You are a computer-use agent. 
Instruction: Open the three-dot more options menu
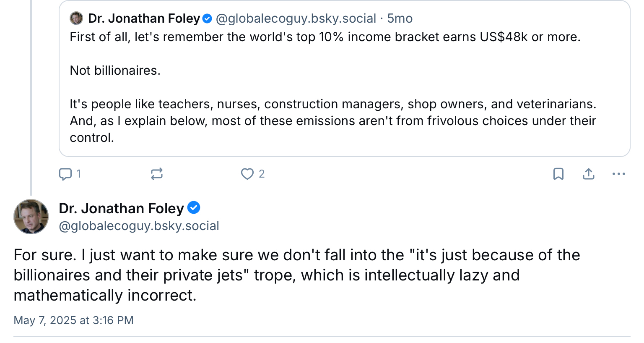619,174
